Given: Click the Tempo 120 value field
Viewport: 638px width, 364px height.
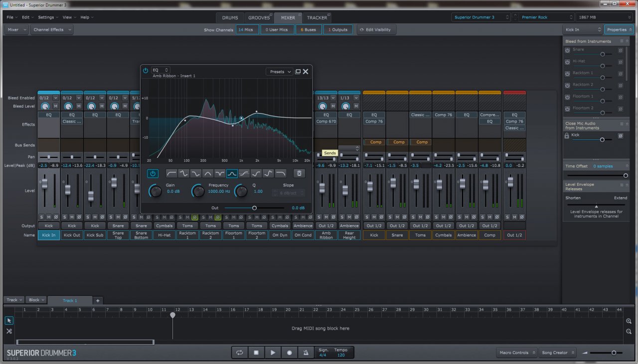Looking at the screenshot, I should [341, 355].
